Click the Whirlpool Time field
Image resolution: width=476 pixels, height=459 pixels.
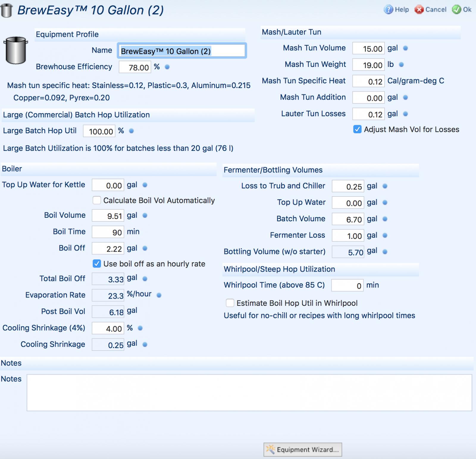tap(347, 285)
